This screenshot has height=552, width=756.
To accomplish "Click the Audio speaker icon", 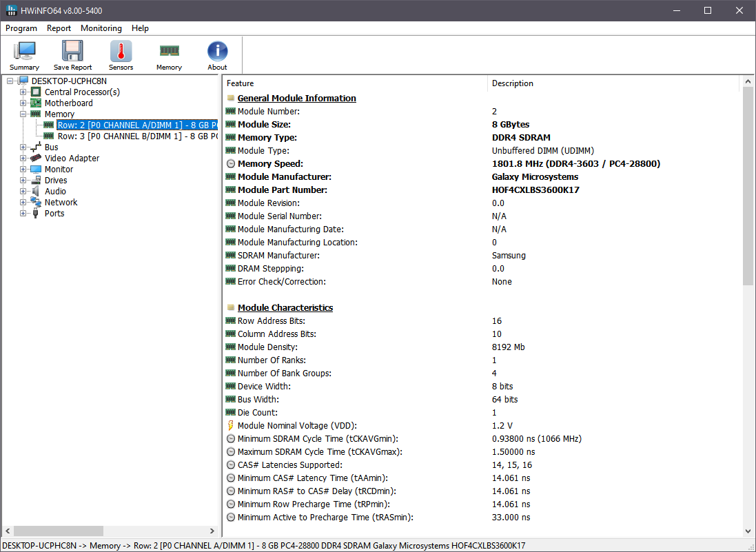I will pyautogui.click(x=36, y=192).
